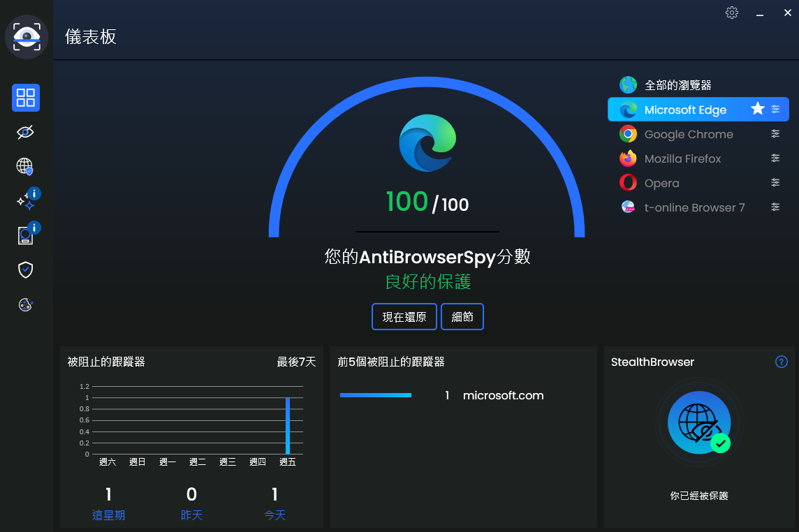Click the microsoft.com tracker entry
The width and height of the screenshot is (799, 532).
(503, 395)
